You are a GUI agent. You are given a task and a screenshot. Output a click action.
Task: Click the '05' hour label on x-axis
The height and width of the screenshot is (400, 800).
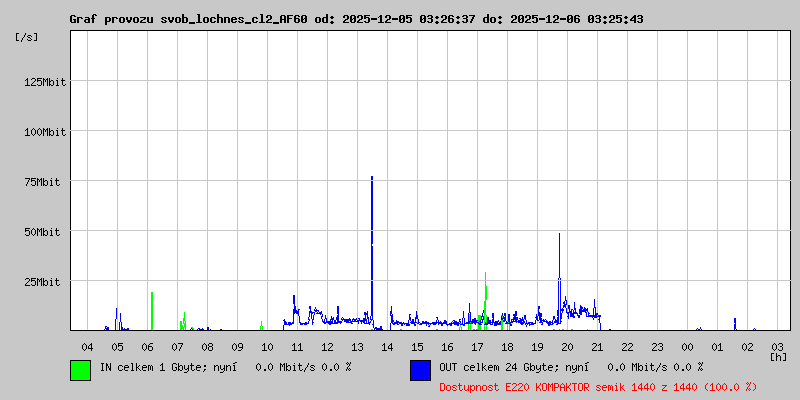coord(117,347)
